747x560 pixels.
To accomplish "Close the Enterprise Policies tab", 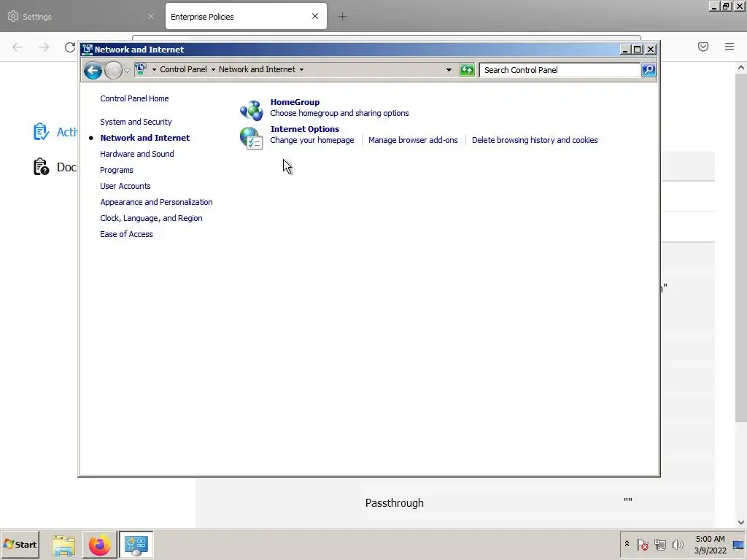I will (x=315, y=16).
